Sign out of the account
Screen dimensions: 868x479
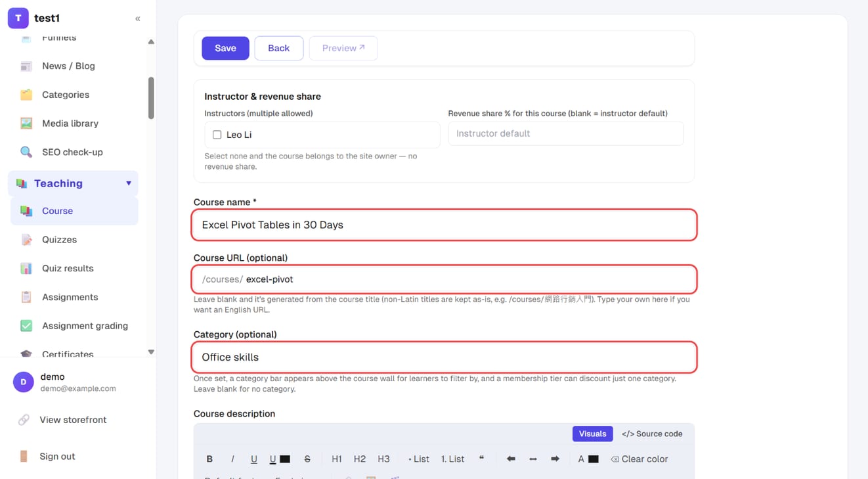tap(57, 456)
